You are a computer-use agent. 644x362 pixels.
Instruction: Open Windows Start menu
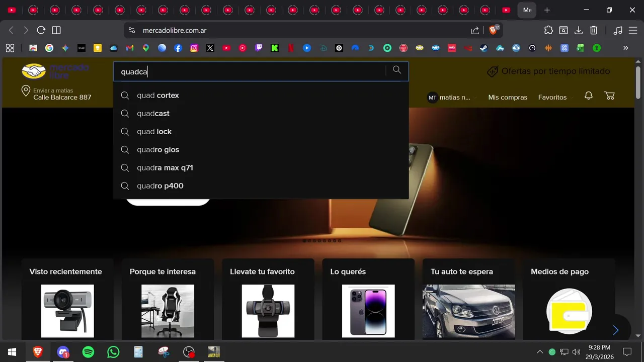[x=12, y=352]
